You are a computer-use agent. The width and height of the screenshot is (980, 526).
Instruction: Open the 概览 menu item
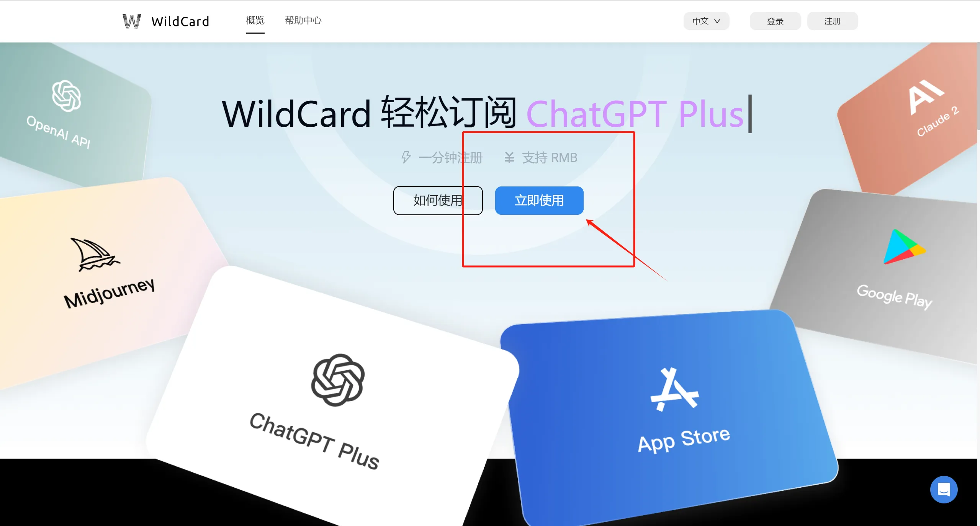pos(254,20)
